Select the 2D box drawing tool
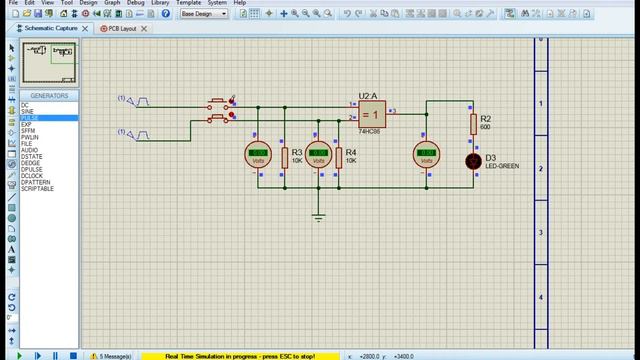640x360 pixels. click(x=11, y=208)
